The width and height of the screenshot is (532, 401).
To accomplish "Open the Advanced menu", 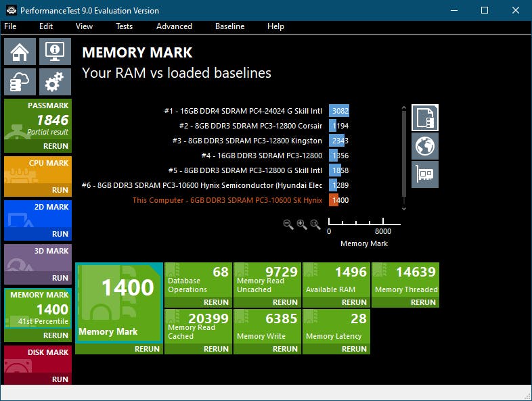I will (x=174, y=26).
